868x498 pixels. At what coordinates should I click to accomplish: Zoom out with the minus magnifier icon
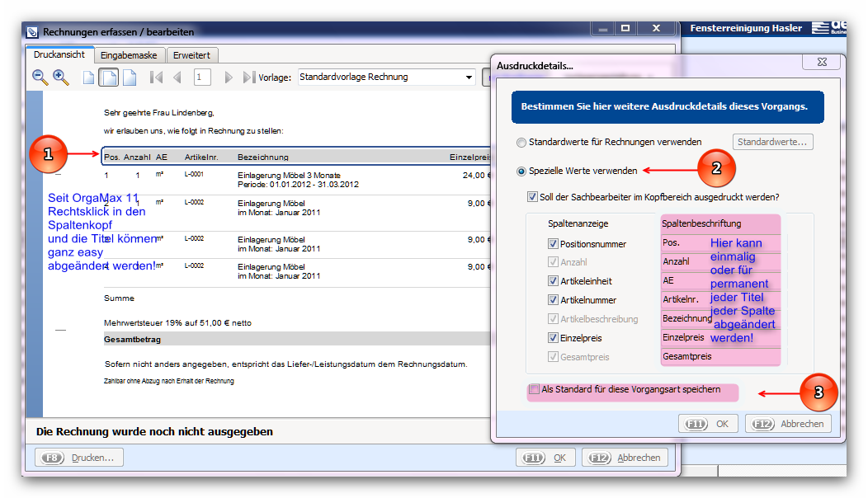(40, 78)
